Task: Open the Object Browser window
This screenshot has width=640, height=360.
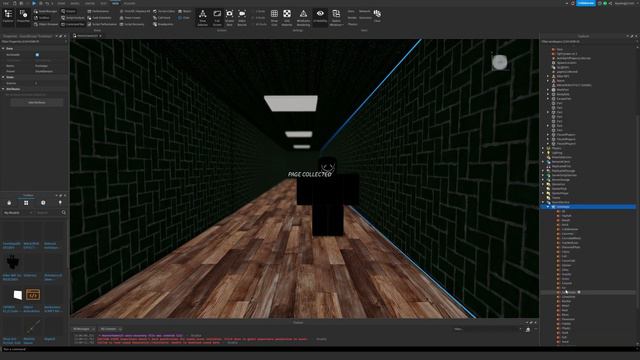Action: (x=46, y=24)
